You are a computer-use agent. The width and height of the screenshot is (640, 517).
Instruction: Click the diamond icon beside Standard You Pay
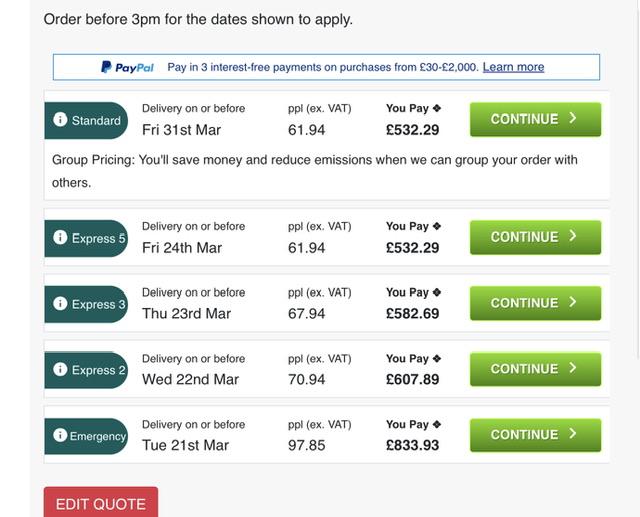tap(436, 108)
